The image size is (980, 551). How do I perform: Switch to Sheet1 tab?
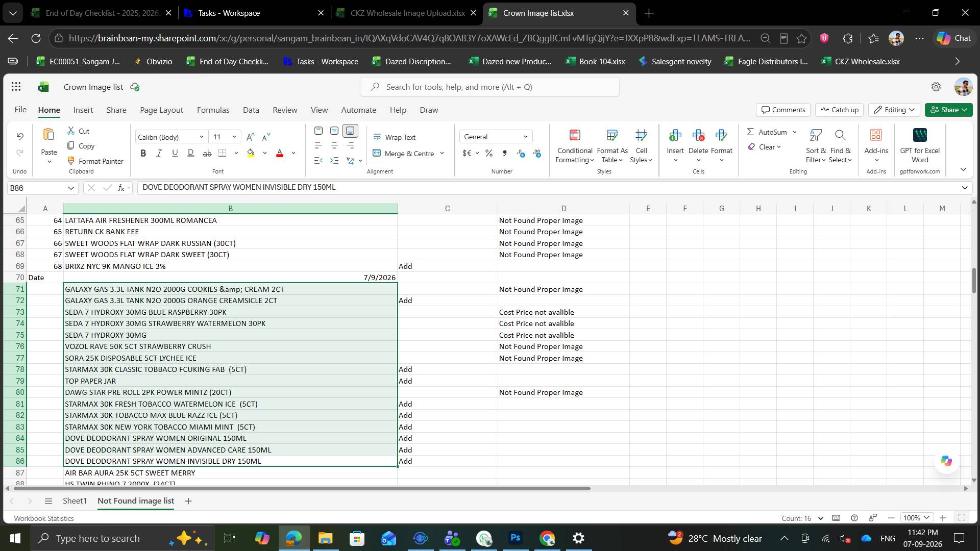75,501
